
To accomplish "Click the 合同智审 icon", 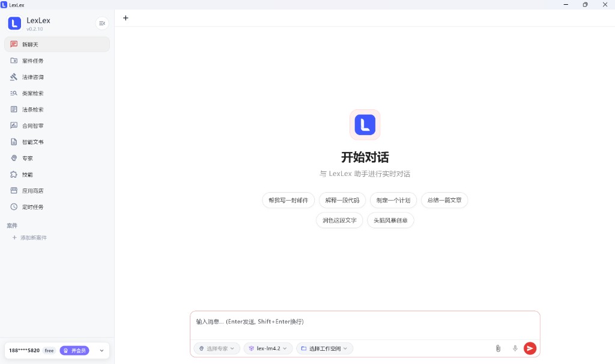I will [14, 126].
